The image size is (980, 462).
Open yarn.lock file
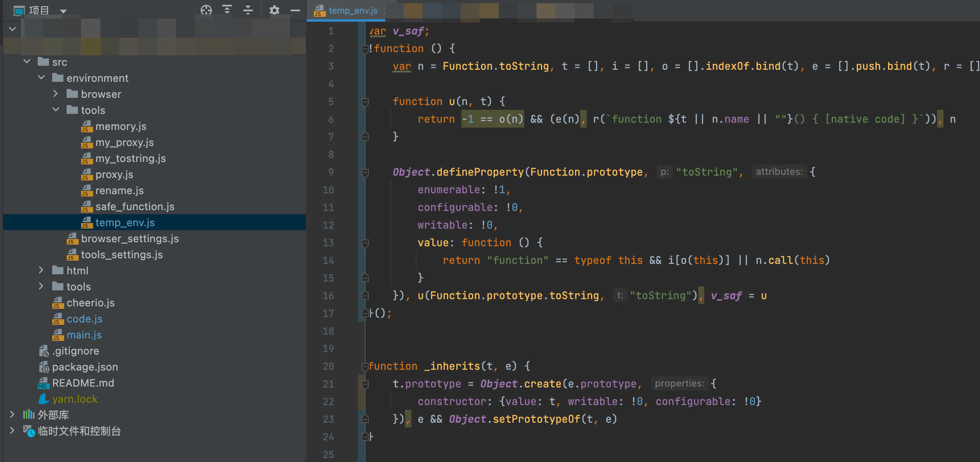[x=75, y=399]
